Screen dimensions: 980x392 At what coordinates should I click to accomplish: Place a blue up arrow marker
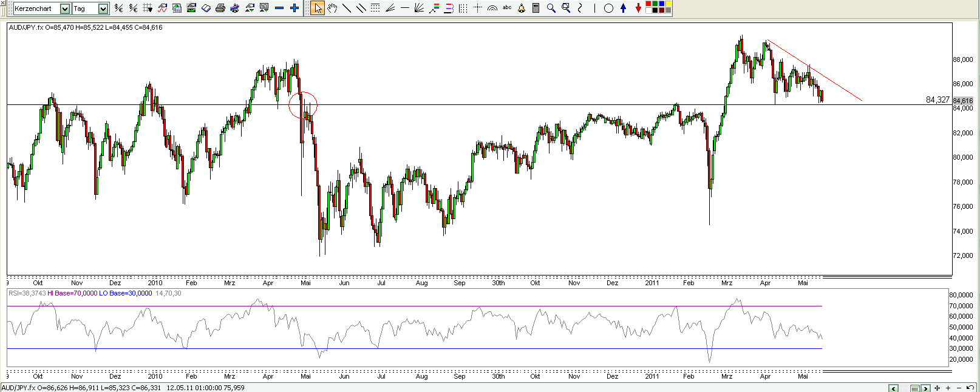click(624, 8)
